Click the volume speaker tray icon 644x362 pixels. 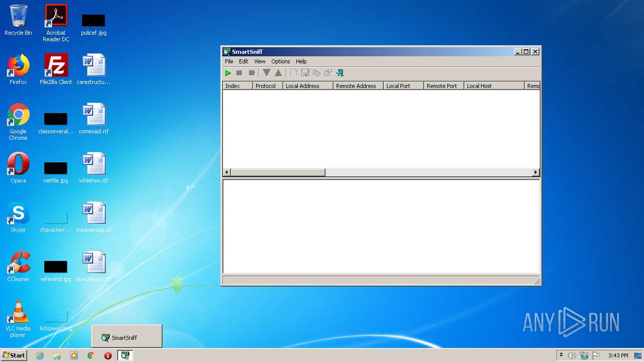(x=572, y=355)
